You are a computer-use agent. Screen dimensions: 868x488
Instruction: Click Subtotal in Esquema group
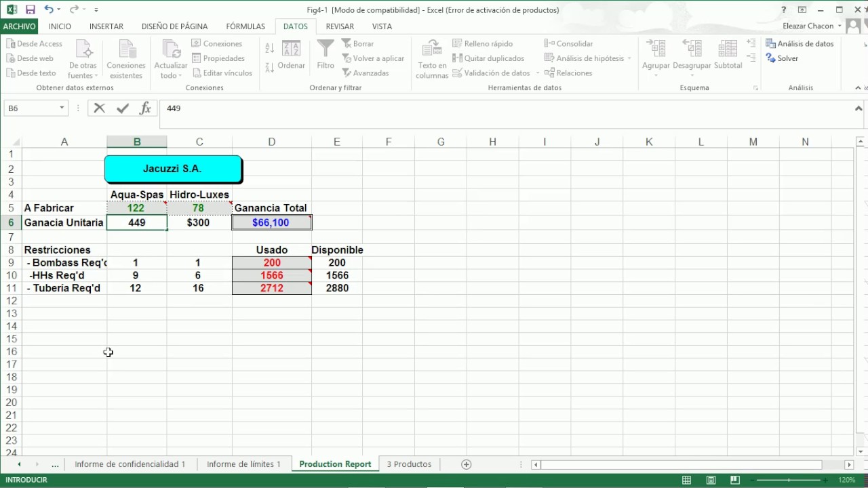pyautogui.click(x=728, y=55)
